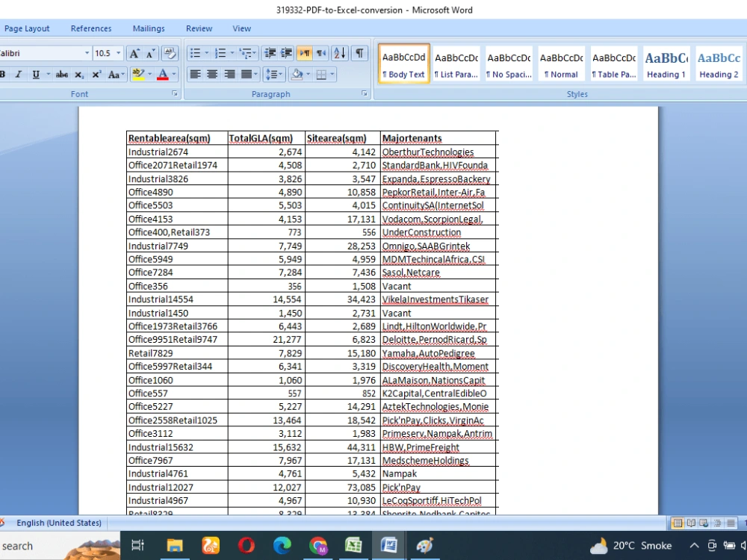Click the Multilevel List icon
Image resolution: width=747 pixels, height=560 pixels.
click(245, 53)
